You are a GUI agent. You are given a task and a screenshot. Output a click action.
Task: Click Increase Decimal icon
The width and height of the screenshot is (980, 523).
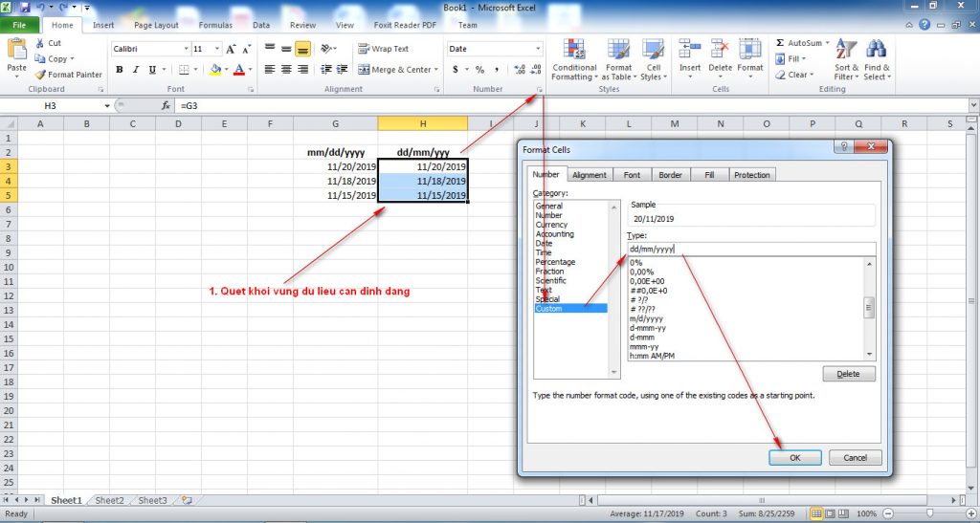(x=520, y=69)
